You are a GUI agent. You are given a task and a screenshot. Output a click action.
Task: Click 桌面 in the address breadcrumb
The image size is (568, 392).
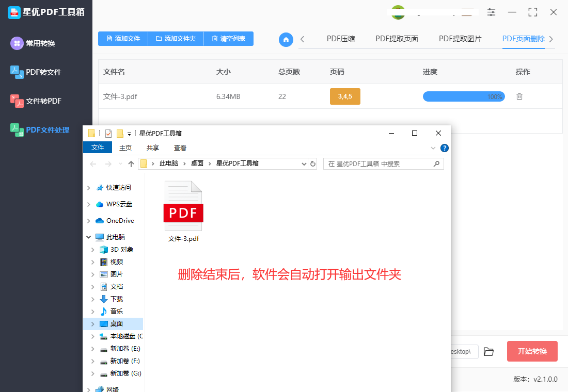pyautogui.click(x=197, y=164)
